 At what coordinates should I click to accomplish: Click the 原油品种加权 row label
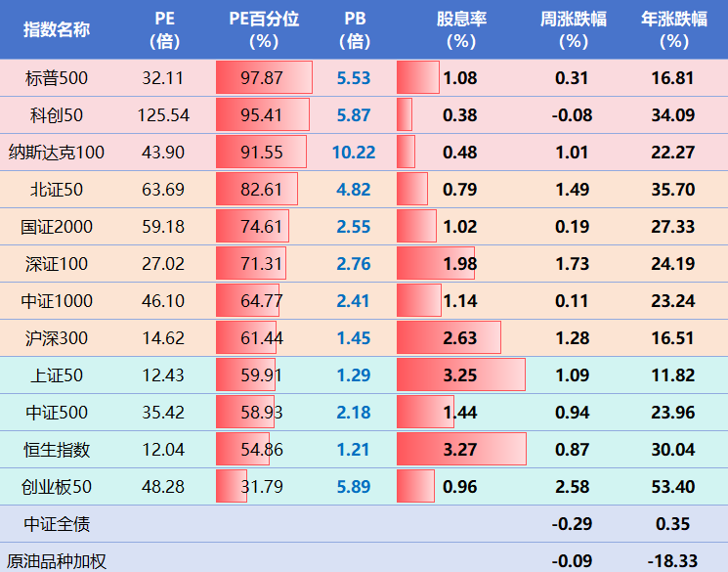(x=57, y=561)
